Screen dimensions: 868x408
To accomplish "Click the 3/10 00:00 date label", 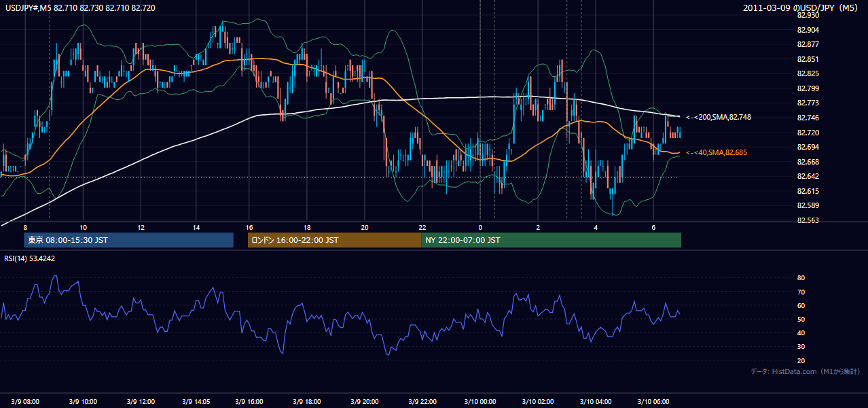I will point(480,401).
